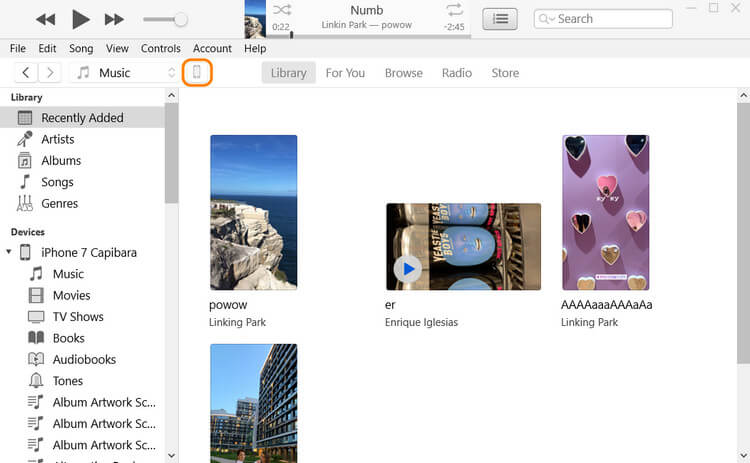This screenshot has width=750, height=463.
Task: Select Recently Added in Library sidebar
Action: point(82,118)
